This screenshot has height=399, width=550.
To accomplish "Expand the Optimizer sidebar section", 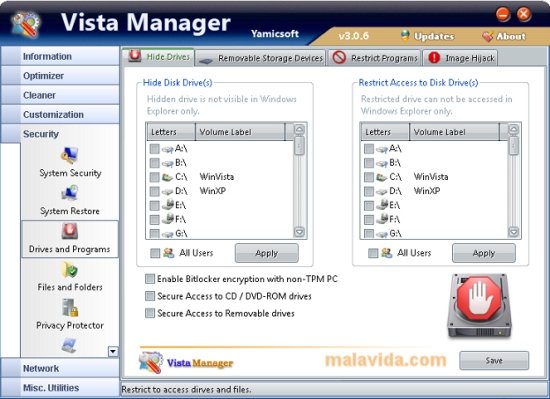I will point(60,75).
